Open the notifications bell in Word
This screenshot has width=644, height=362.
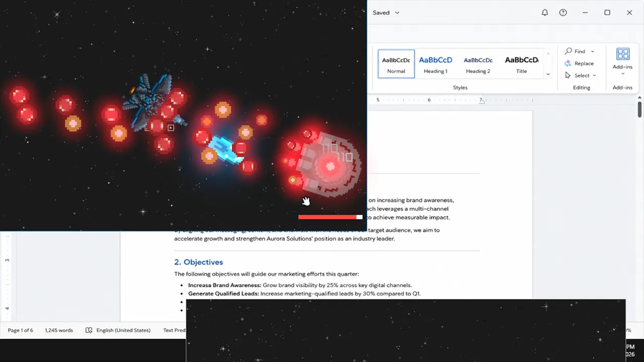(x=544, y=13)
